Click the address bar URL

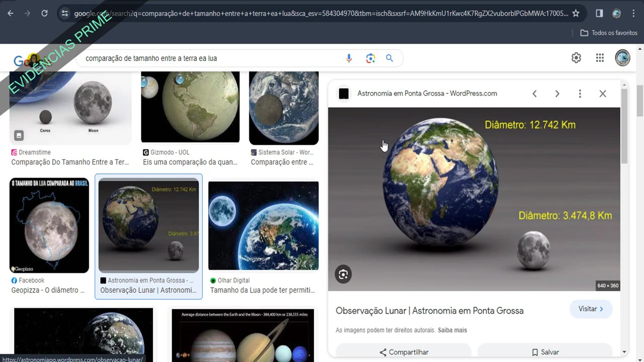pos(321,14)
